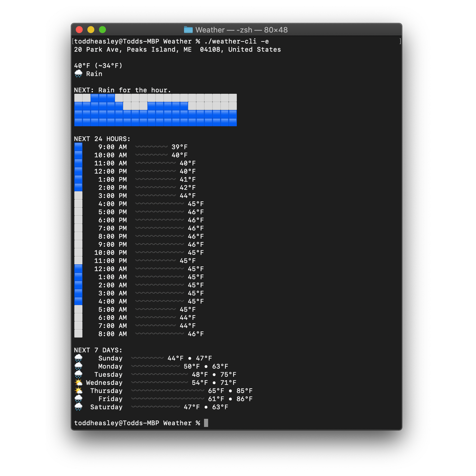The height and width of the screenshot is (476, 476).
Task: Click Friday's range '61°F • 86°F'
Action: point(230,399)
